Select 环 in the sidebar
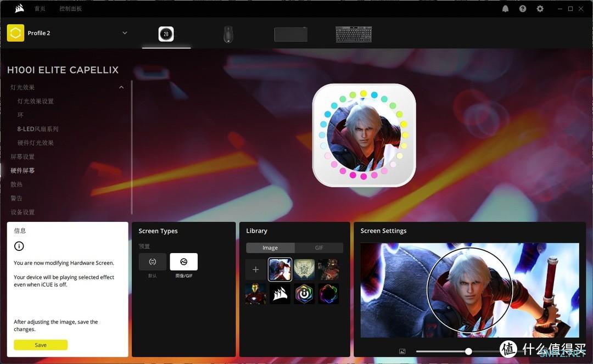This screenshot has height=364, width=593. [x=20, y=115]
